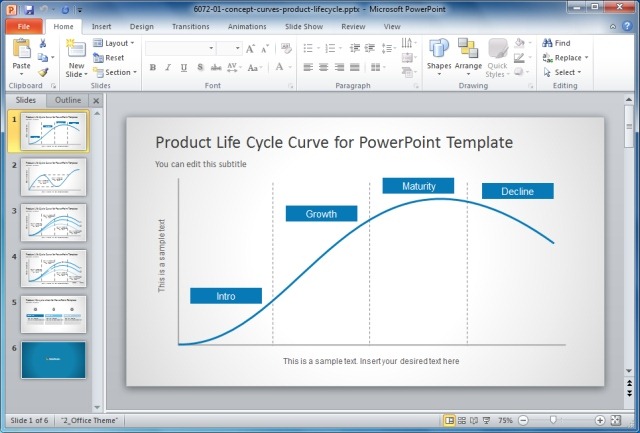Click the 75% zoom level
The image size is (640, 433).
(505, 420)
